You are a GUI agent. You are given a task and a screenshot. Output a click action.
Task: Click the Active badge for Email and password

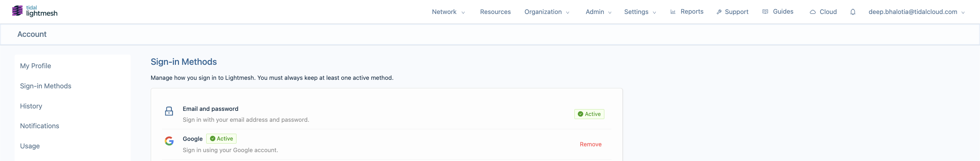pyautogui.click(x=589, y=114)
